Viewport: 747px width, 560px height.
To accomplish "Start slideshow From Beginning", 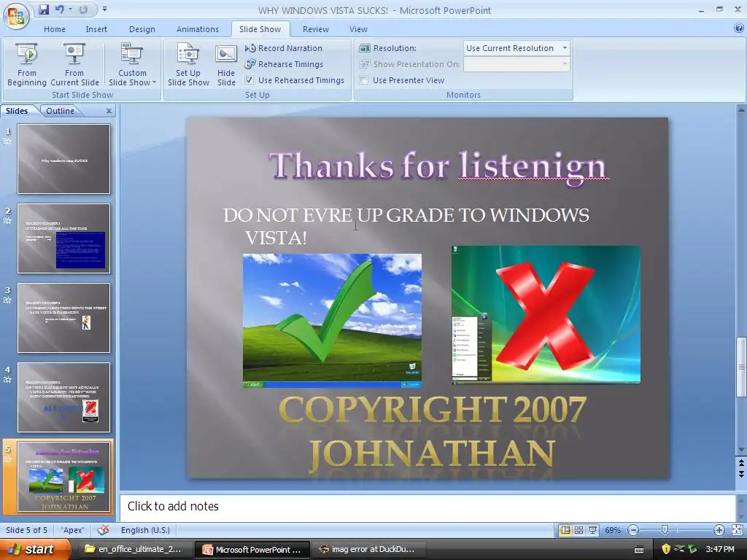I will (x=27, y=65).
